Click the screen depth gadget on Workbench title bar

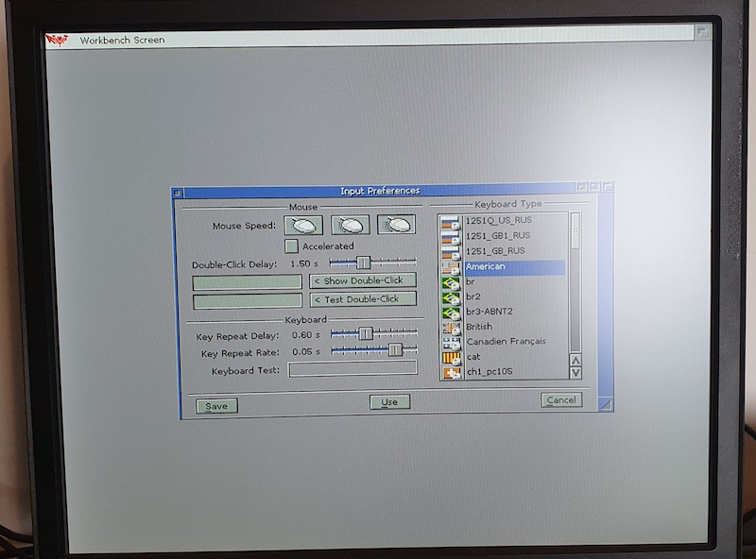click(x=702, y=31)
